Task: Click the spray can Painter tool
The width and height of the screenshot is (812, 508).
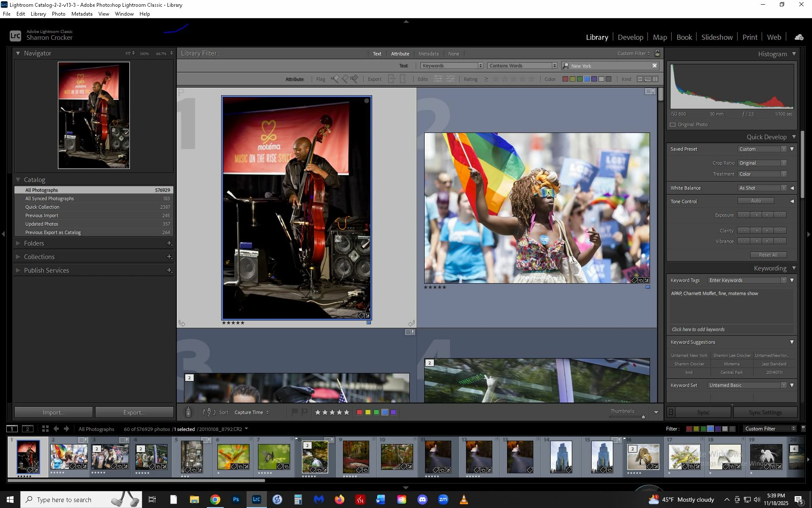Action: 189,412
